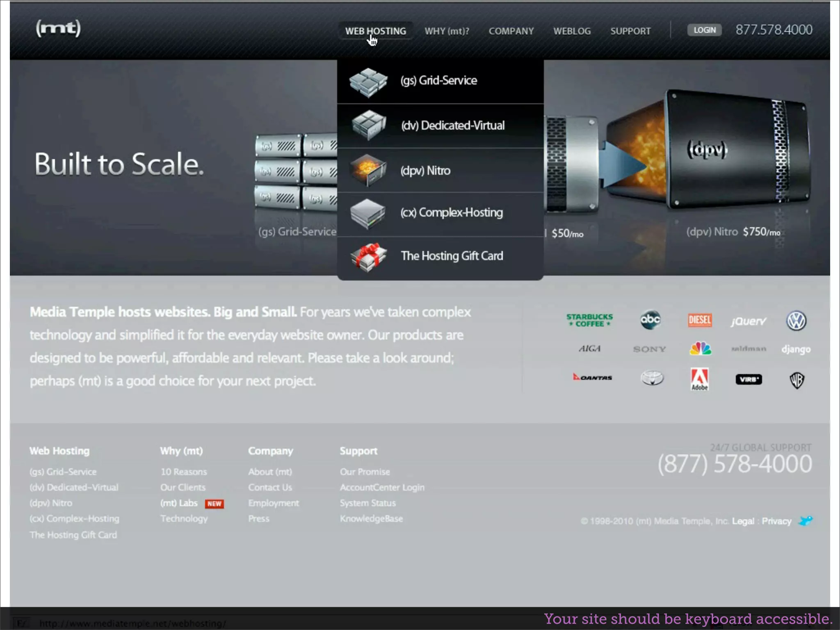Open the Press footer link
840x630 pixels.
click(x=259, y=519)
